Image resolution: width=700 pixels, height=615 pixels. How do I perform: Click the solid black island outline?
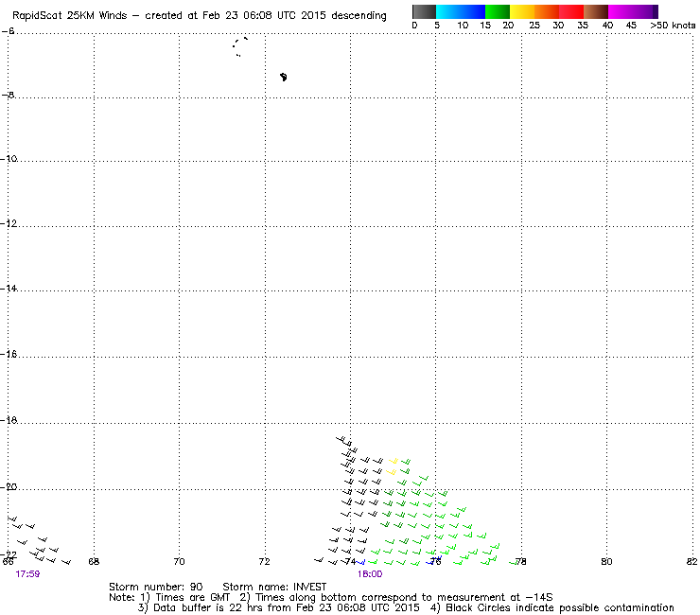point(284,77)
